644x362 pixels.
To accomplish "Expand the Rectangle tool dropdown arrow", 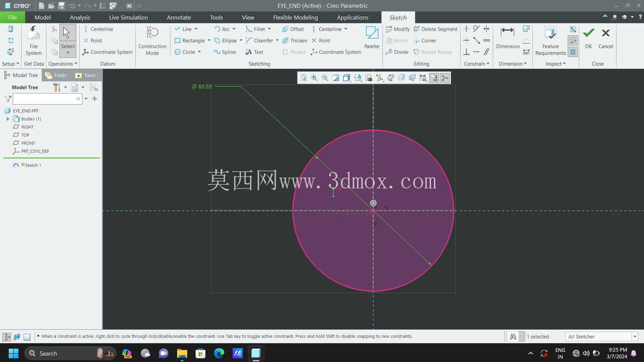I will click(x=209, y=40).
